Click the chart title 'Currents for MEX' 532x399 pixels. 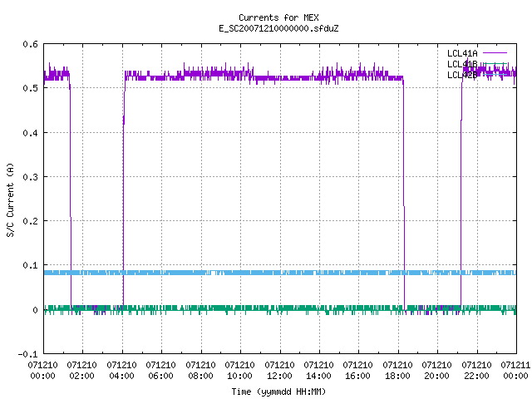tap(278, 17)
